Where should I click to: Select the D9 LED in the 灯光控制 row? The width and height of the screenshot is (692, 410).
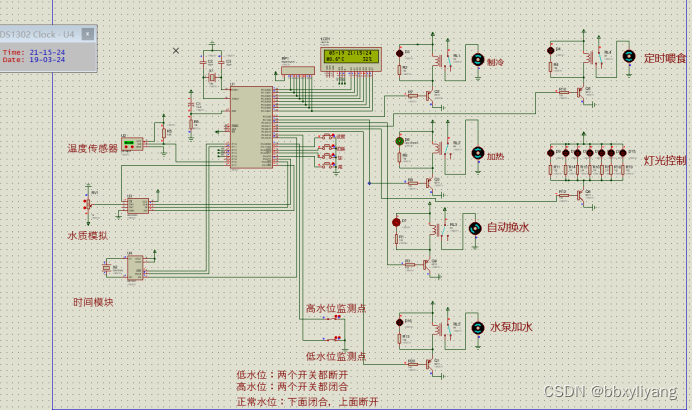(550, 153)
